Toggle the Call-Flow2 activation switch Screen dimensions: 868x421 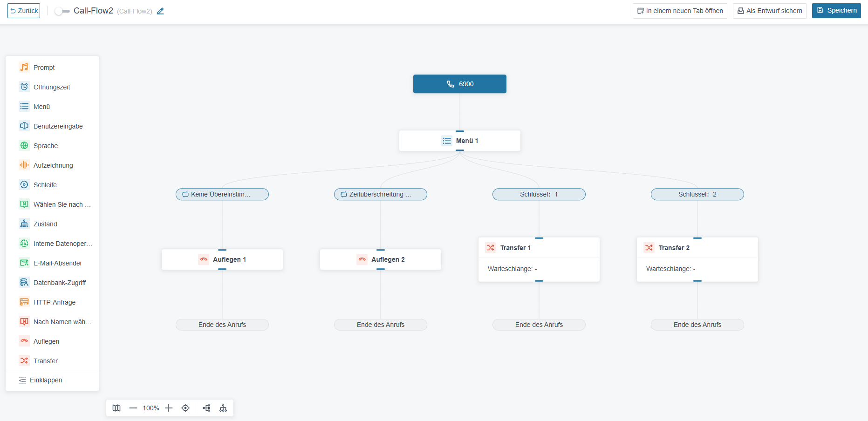pos(62,11)
